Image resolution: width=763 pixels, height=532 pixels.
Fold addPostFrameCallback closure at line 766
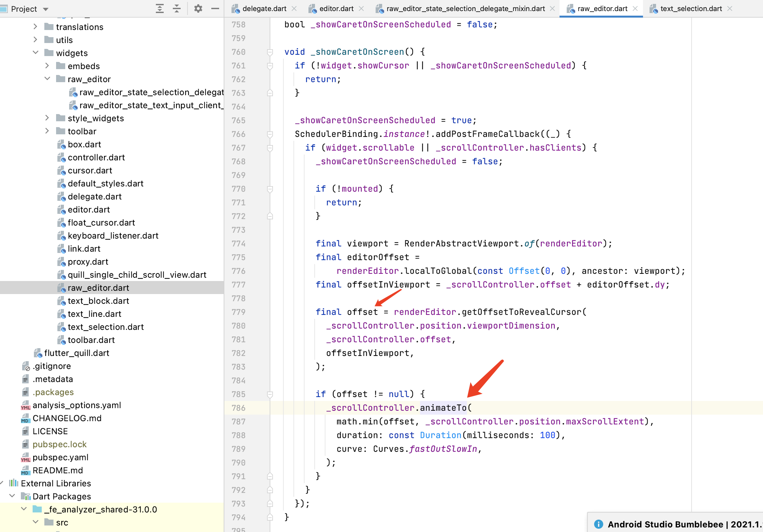click(x=270, y=134)
